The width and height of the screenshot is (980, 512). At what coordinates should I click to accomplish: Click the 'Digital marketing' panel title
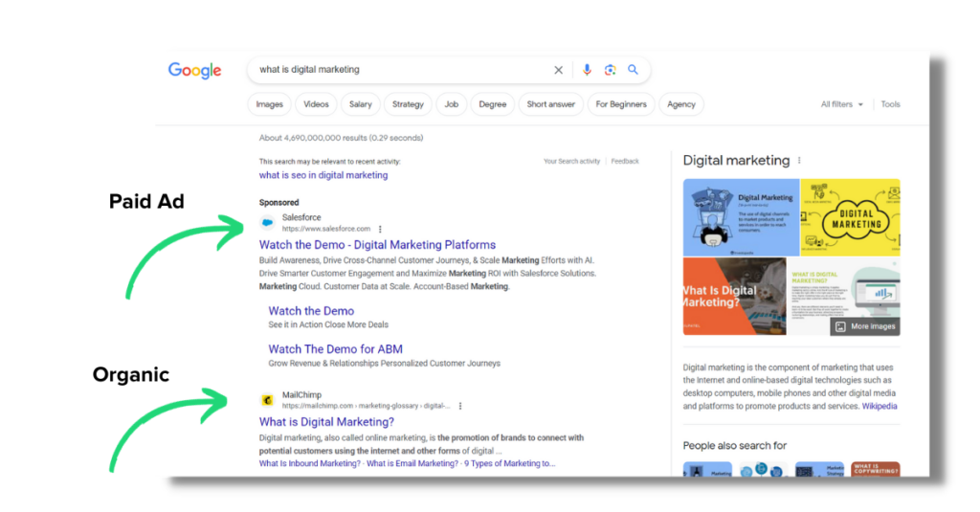tap(736, 161)
